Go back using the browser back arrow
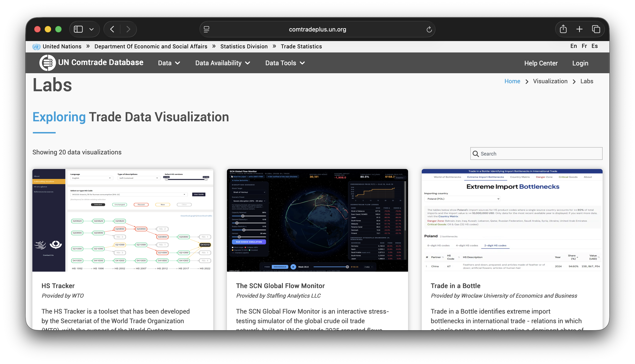Screen dimensions: 635x364 [x=112, y=29]
